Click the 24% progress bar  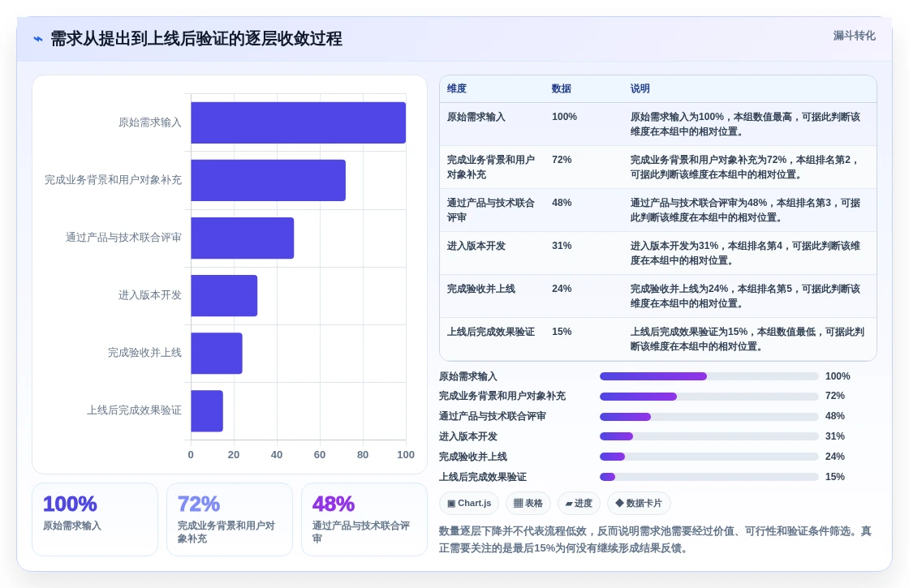click(x=709, y=457)
